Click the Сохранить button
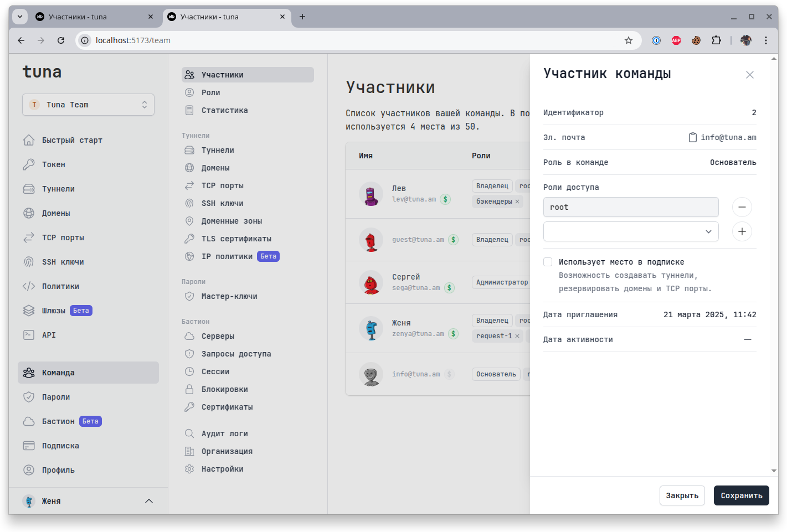The height and width of the screenshot is (532, 787). click(x=741, y=495)
